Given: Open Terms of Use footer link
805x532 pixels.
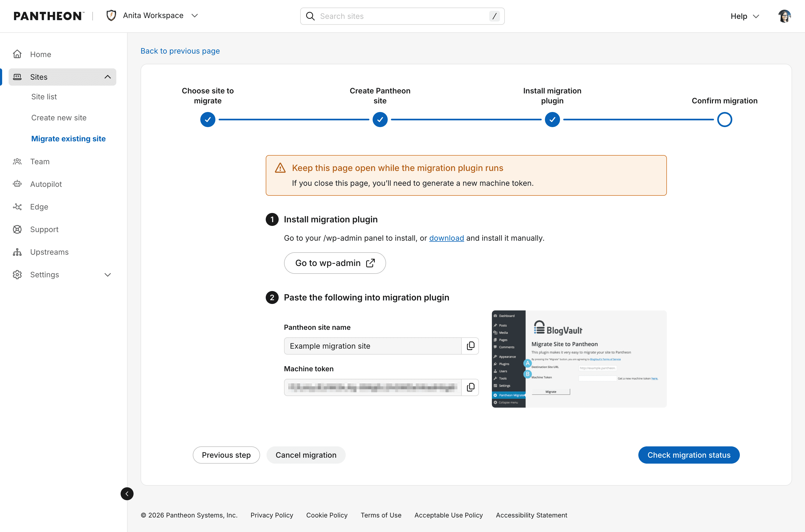Looking at the screenshot, I should (381, 515).
